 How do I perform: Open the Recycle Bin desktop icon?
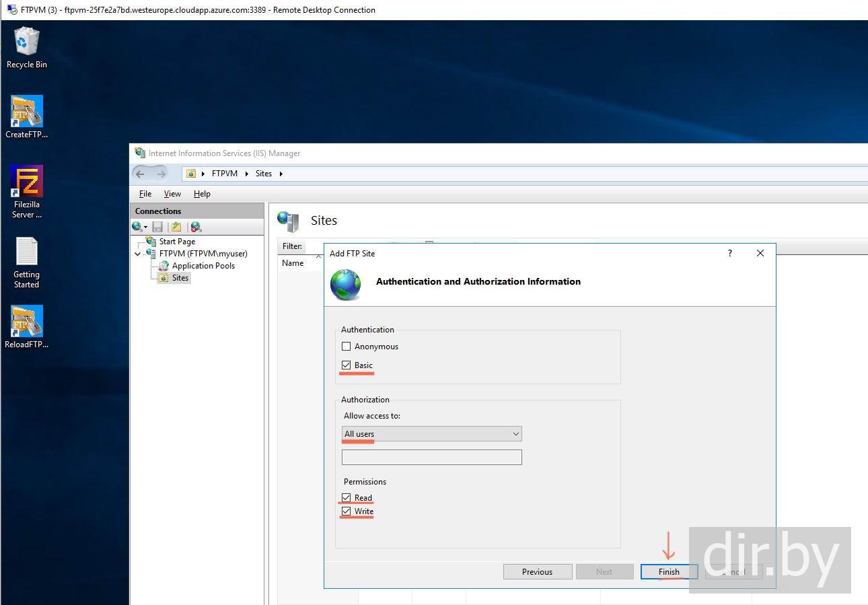coord(26,42)
